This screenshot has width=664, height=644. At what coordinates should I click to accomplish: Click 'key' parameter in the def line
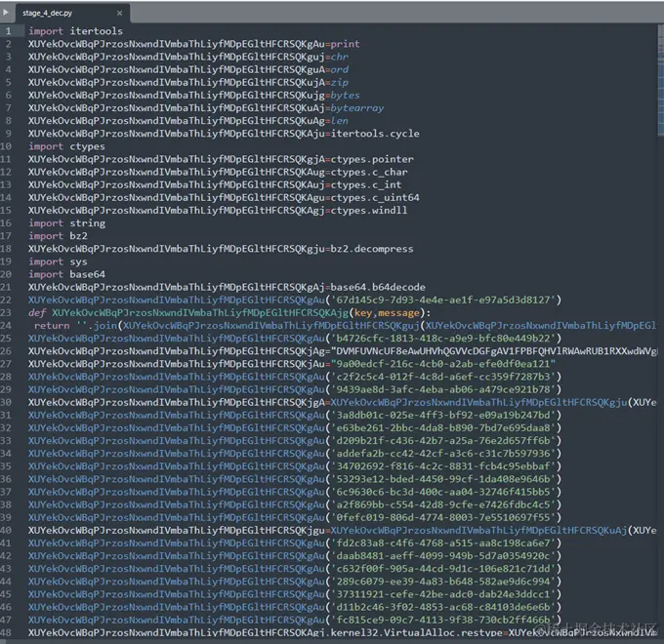point(363,312)
